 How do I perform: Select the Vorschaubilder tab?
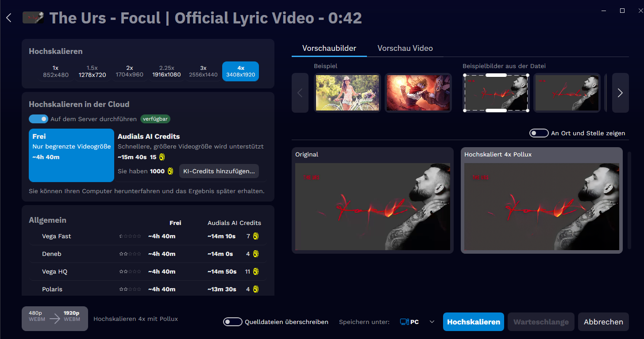pyautogui.click(x=329, y=48)
